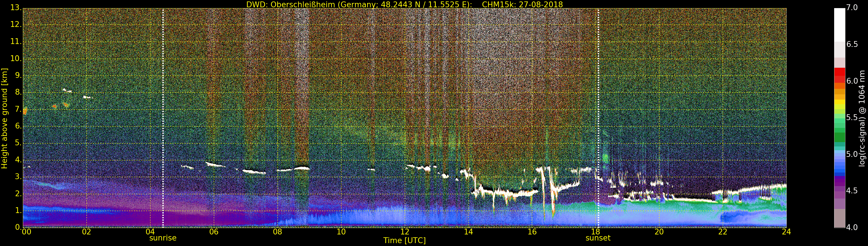Click the '2.' height axis tick label
Screen dimensions: 868x246
(19, 193)
